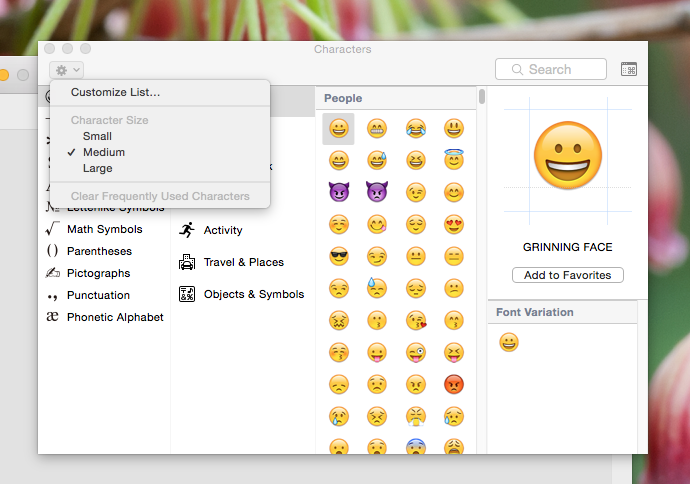The image size is (690, 484).
Task: Click the People section header
Action: [396, 98]
